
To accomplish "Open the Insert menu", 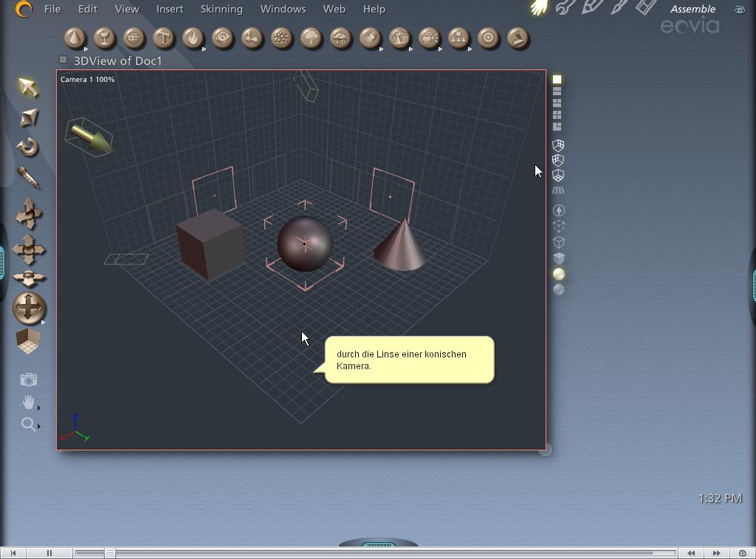I will pos(170,9).
